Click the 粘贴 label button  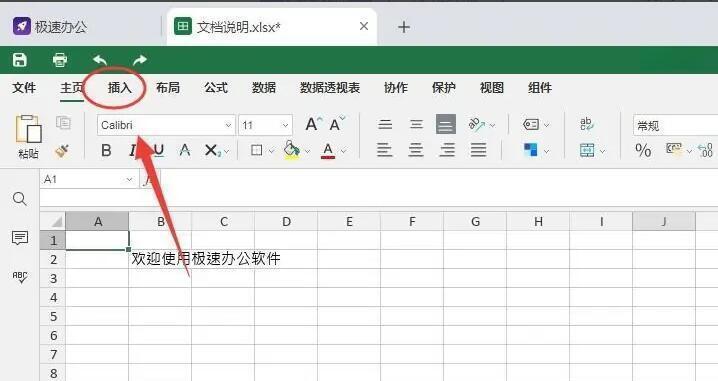28,153
